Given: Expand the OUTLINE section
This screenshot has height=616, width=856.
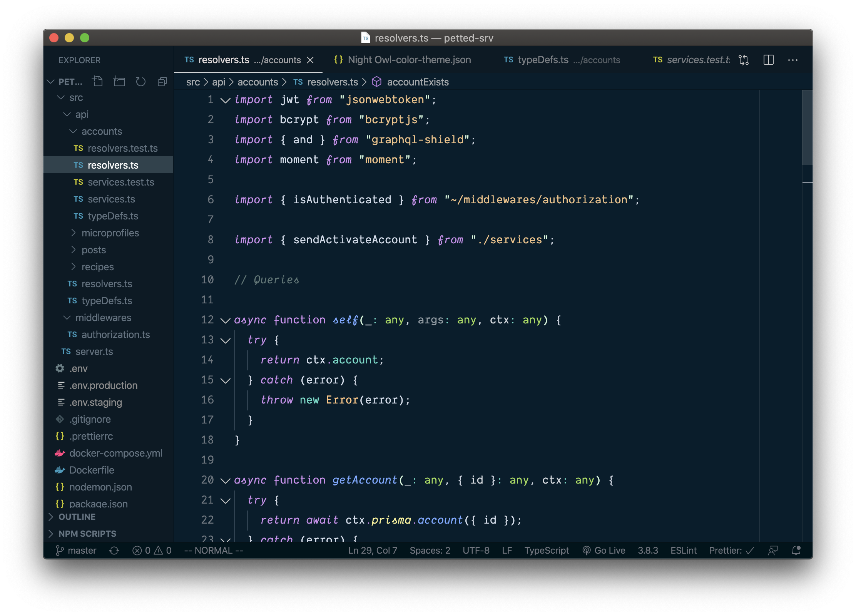Looking at the screenshot, I should point(109,517).
